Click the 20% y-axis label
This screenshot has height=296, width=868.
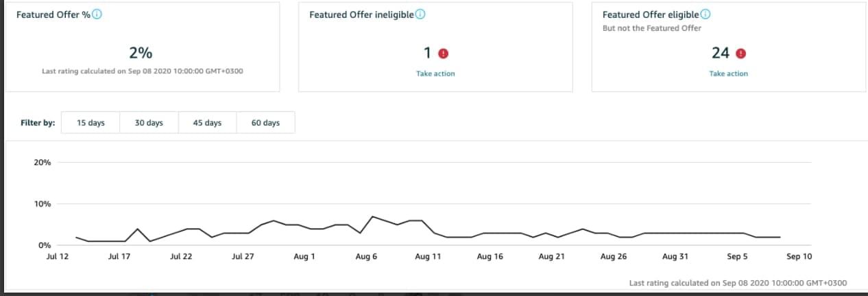[x=43, y=163]
